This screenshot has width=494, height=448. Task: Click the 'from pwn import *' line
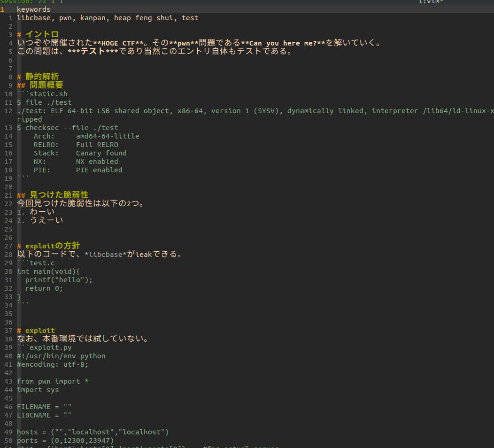[53, 381]
